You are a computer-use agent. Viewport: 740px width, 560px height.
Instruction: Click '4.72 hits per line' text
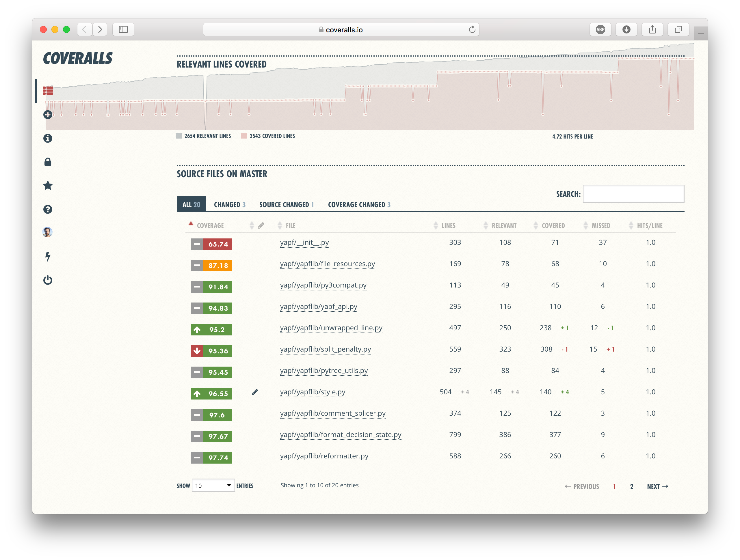click(x=572, y=137)
